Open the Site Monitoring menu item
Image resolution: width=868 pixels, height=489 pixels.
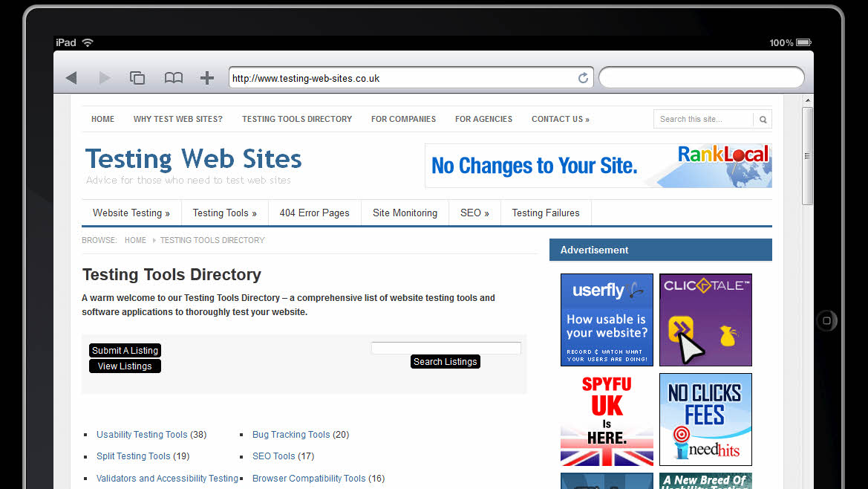click(x=405, y=213)
